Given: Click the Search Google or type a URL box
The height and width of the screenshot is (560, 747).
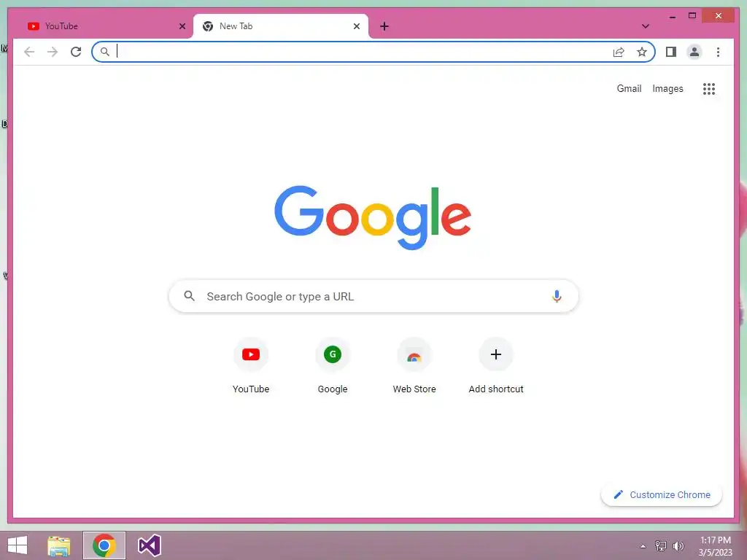Looking at the screenshot, I should (373, 296).
